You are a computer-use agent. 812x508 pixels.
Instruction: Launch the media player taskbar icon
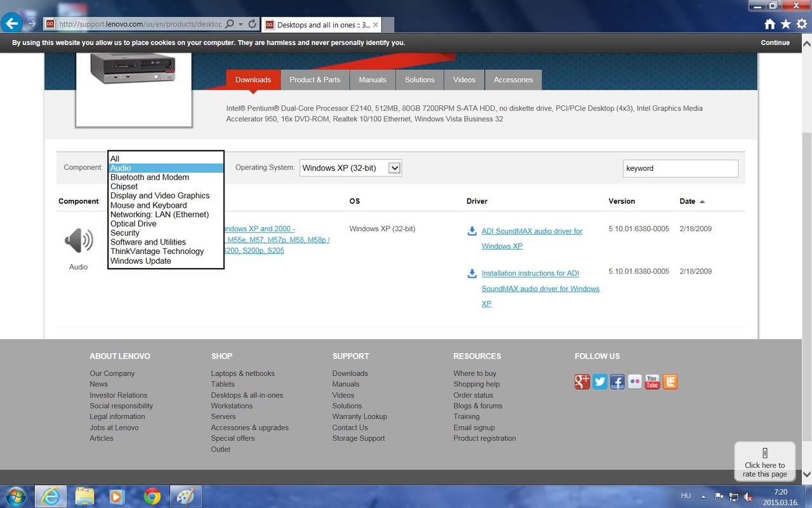[x=117, y=496]
